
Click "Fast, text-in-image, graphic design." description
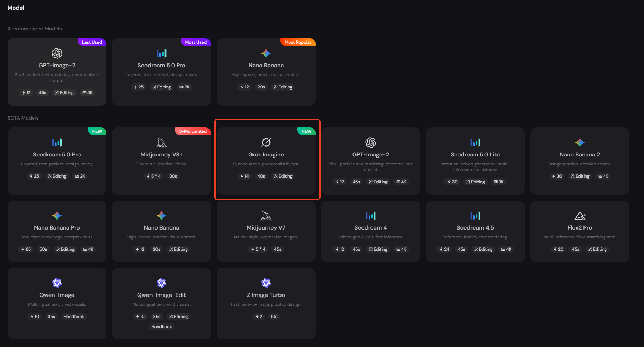[266, 304]
